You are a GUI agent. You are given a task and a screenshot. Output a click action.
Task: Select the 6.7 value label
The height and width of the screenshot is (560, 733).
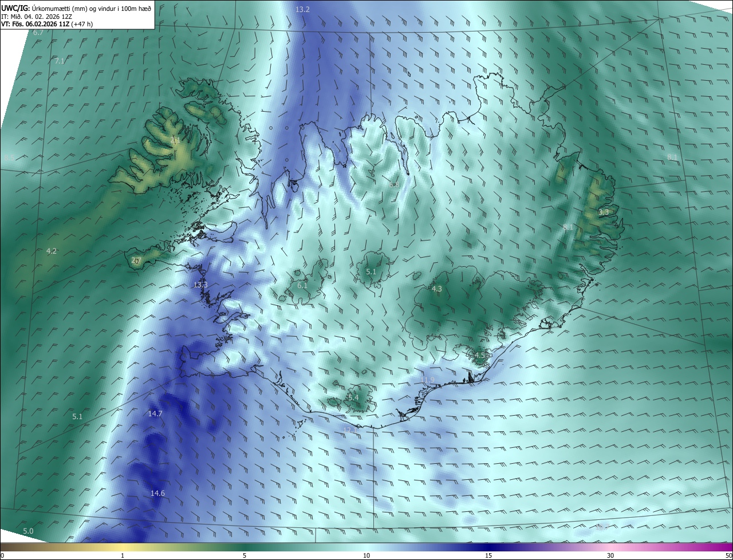click(38, 33)
